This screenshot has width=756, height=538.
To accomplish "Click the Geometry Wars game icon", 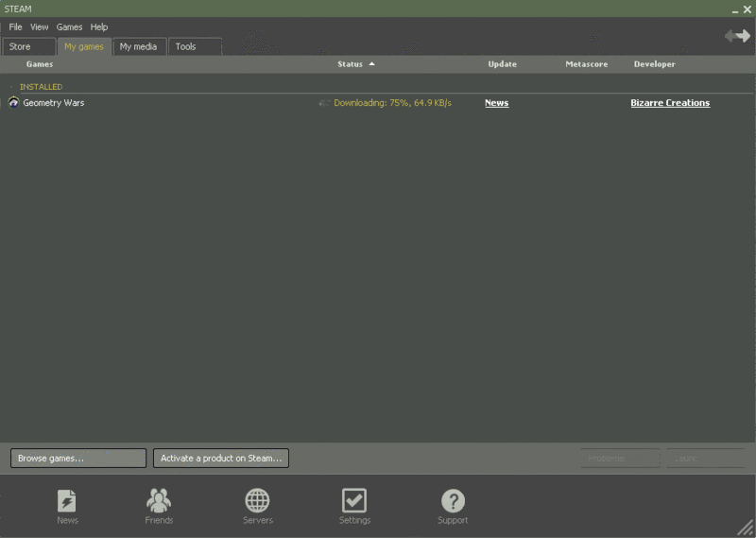I will [x=13, y=102].
